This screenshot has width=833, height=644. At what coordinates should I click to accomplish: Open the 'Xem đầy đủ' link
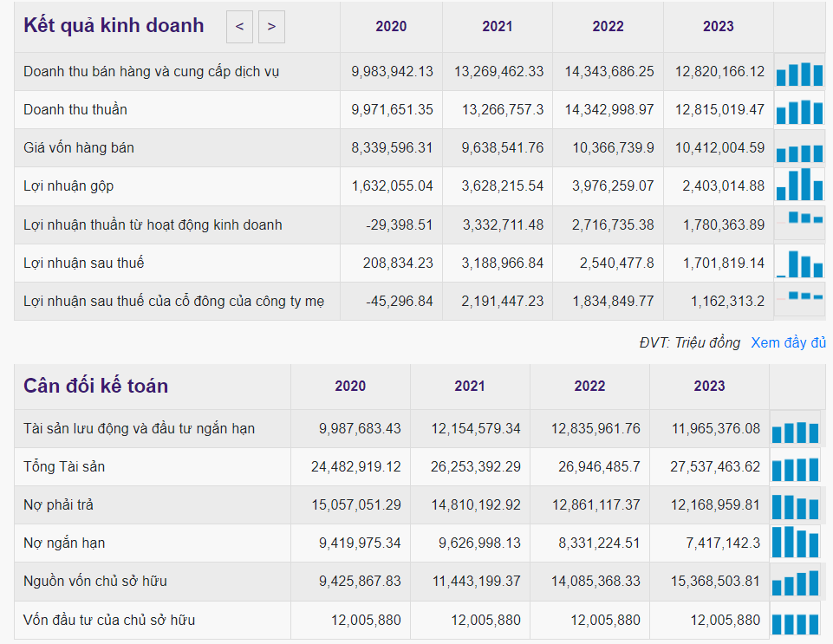pos(787,342)
